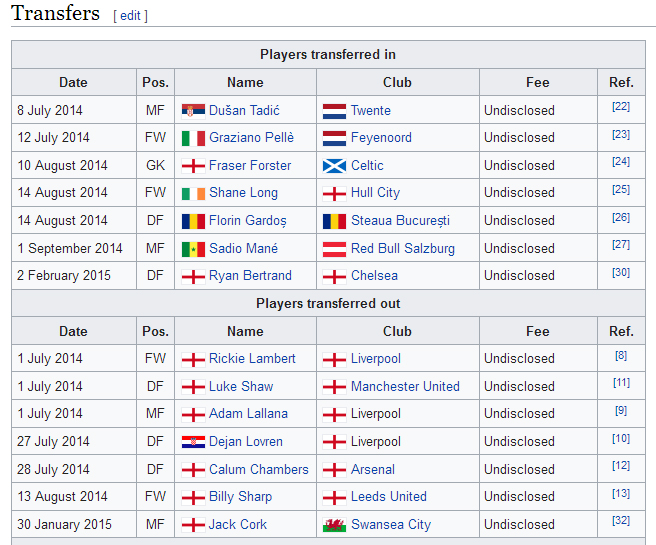656x545 pixels.
Task: Click the Dutch flag next to Twente
Action: (334, 111)
